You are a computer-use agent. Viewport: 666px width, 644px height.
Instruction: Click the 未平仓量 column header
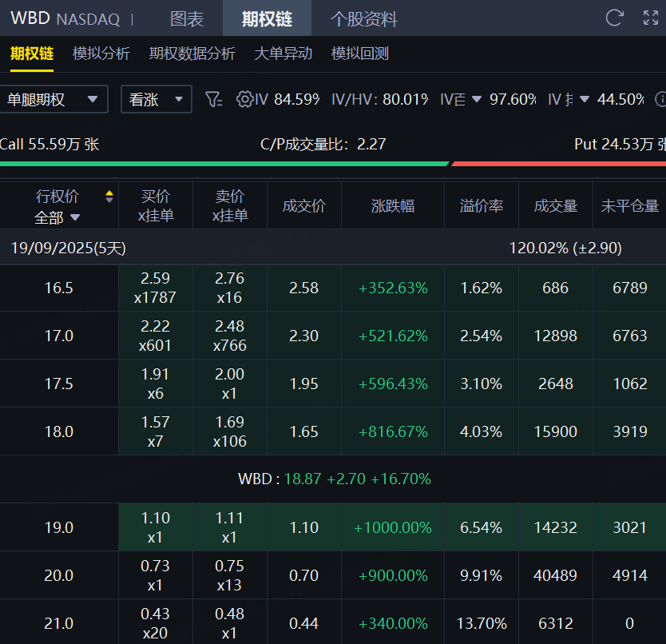[629, 205]
